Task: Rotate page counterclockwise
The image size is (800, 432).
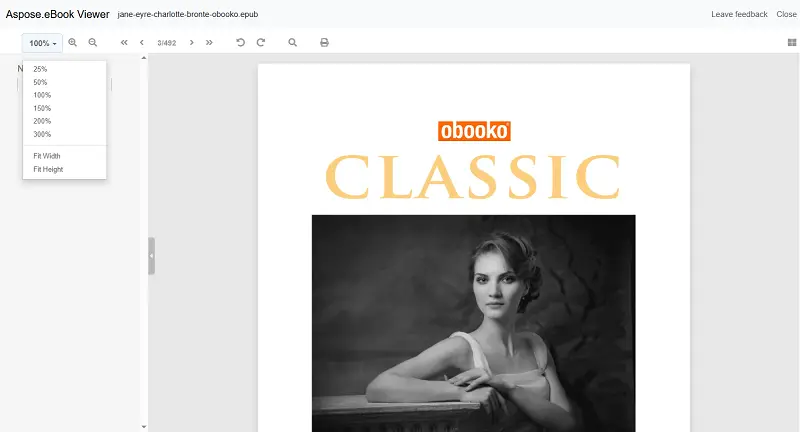Action: (x=240, y=43)
